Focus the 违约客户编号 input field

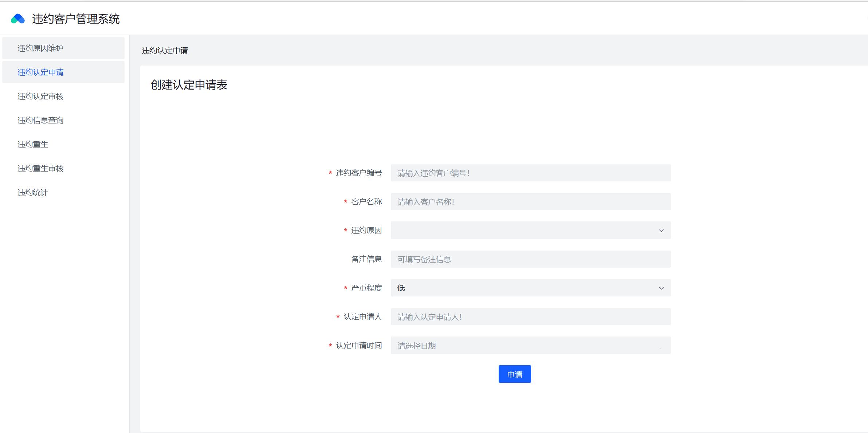(530, 173)
